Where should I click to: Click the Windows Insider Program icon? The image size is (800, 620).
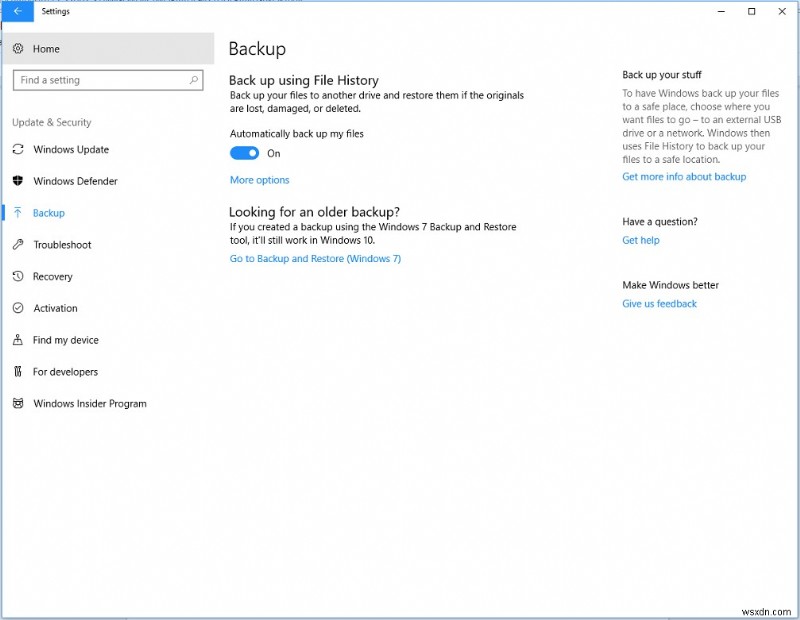18,403
